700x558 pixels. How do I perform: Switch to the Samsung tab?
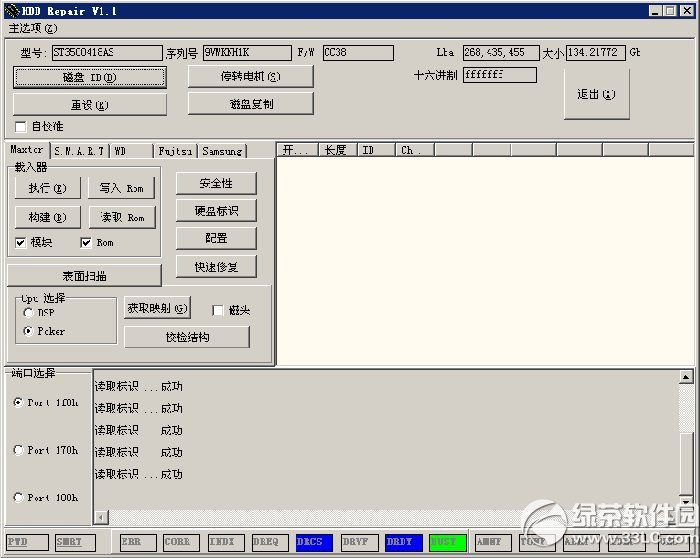pos(222,151)
